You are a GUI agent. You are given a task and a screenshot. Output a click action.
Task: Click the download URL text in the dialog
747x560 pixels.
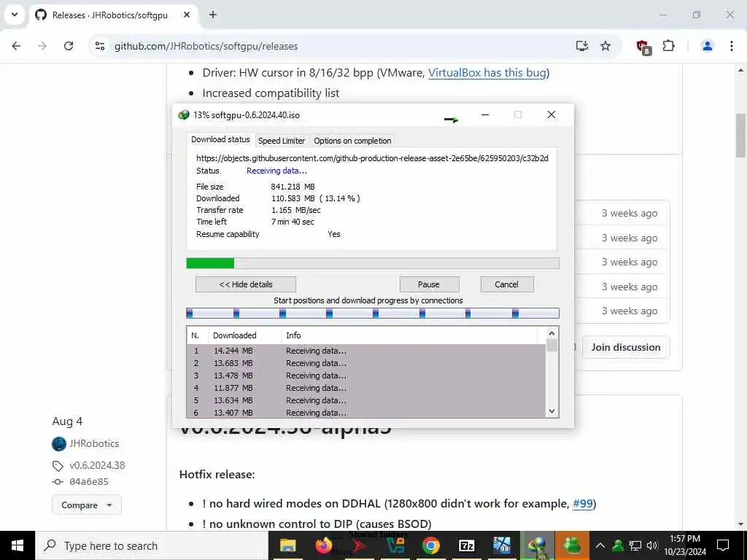[x=372, y=158]
